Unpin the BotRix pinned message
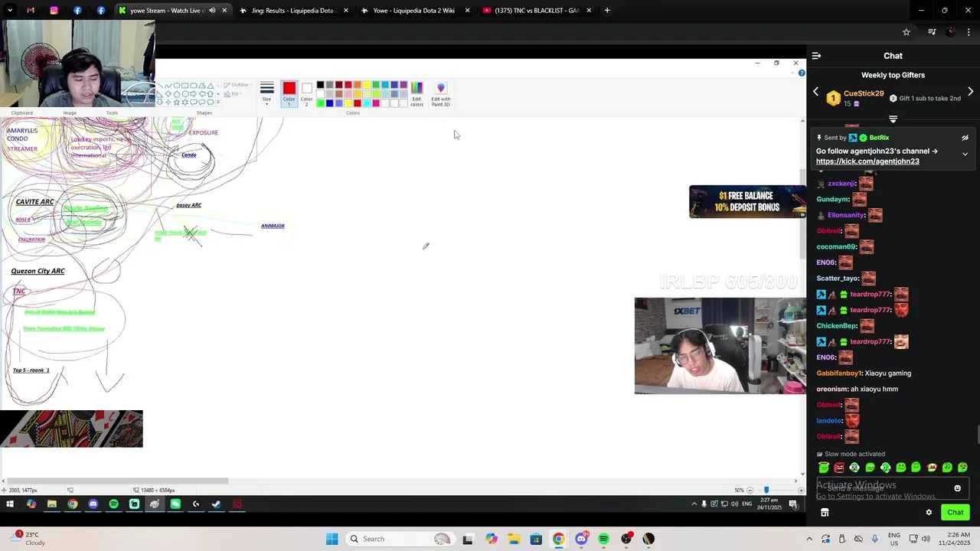The image size is (980, 551). (x=965, y=138)
